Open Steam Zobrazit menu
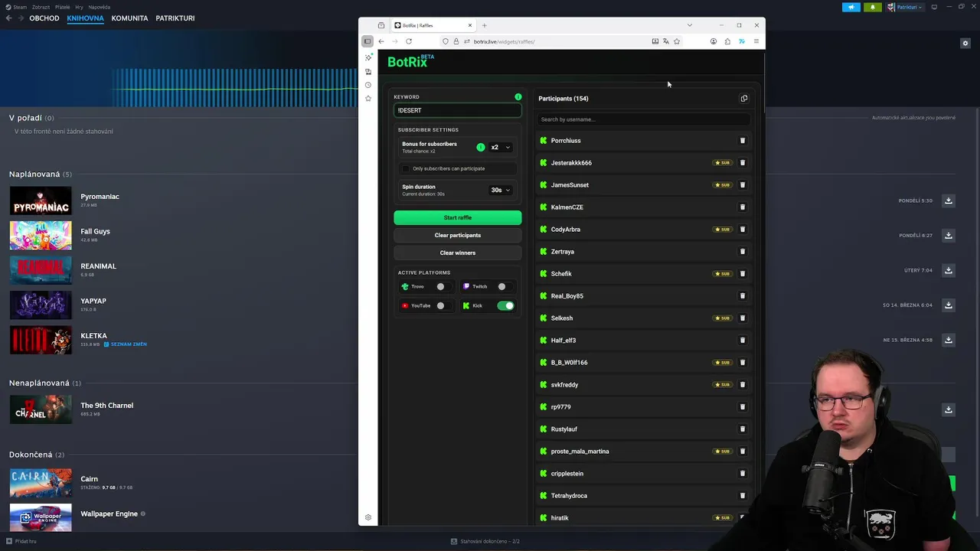Viewport: 980px width, 551px height. [41, 7]
